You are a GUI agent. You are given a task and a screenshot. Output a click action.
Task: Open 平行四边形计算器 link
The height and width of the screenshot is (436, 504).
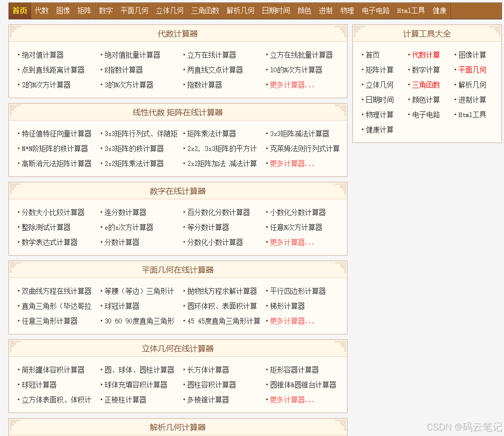click(x=298, y=291)
